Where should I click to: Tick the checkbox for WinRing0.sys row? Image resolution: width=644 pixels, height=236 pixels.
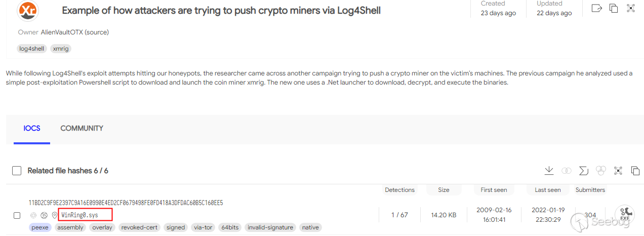[x=17, y=215]
